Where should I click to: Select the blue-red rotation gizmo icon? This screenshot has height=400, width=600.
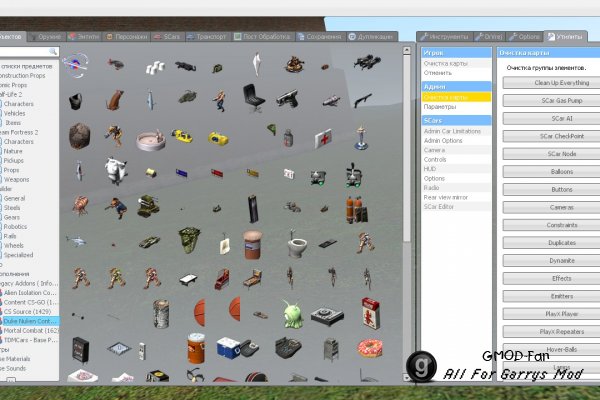(76, 65)
